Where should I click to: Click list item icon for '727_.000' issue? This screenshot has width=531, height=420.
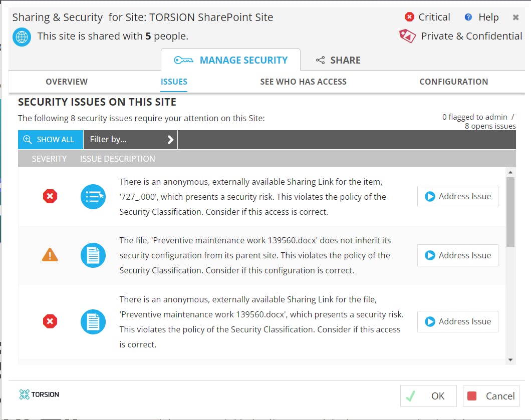(x=93, y=197)
